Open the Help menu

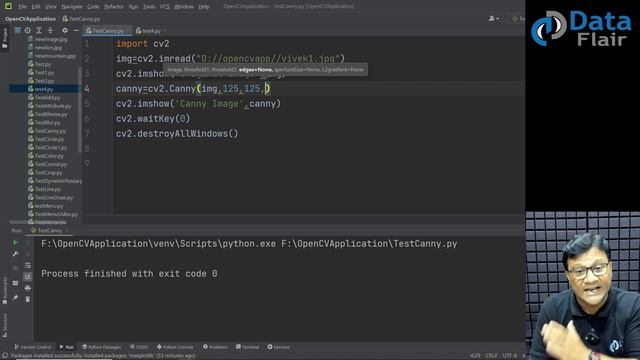pyautogui.click(x=204, y=7)
